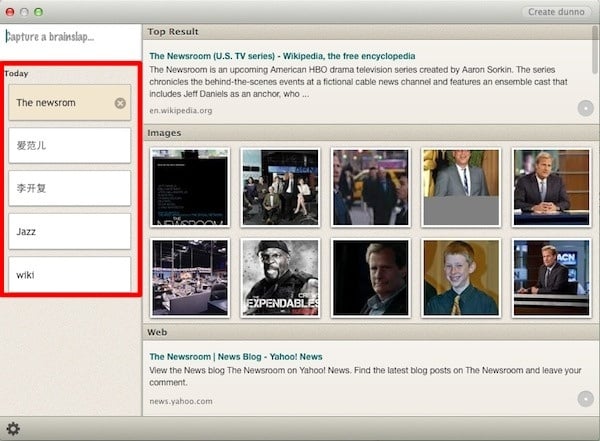Screen dimensions: 600x441
Task: Click the 'Capture a brainslap...' input field
Action: coord(70,37)
